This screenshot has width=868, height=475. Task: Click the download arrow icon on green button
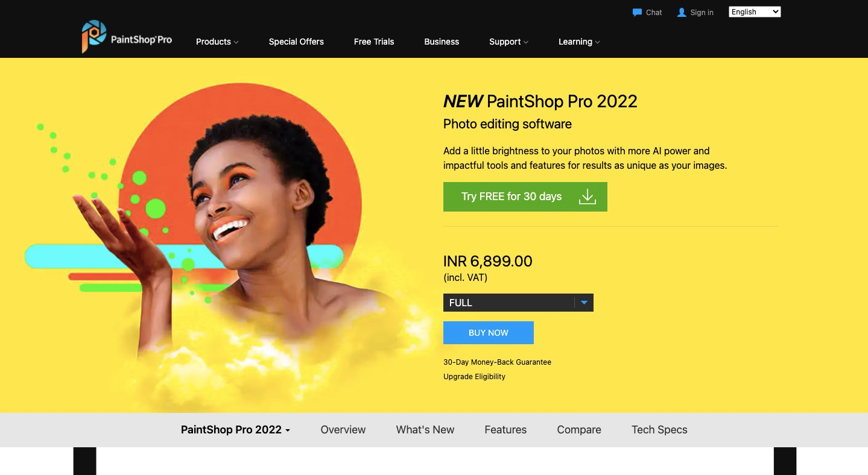pos(587,197)
